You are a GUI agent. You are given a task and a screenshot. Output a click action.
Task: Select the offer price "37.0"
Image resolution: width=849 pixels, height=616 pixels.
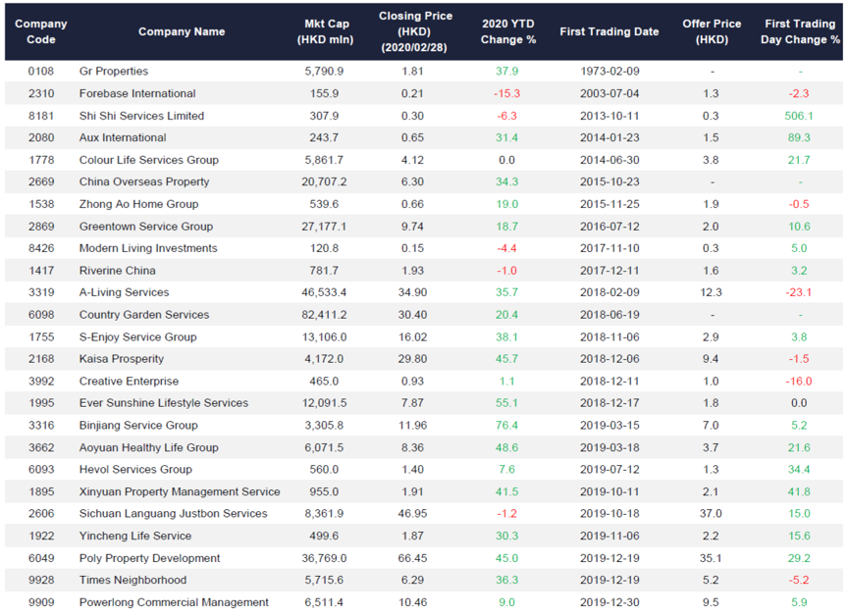coord(711,513)
